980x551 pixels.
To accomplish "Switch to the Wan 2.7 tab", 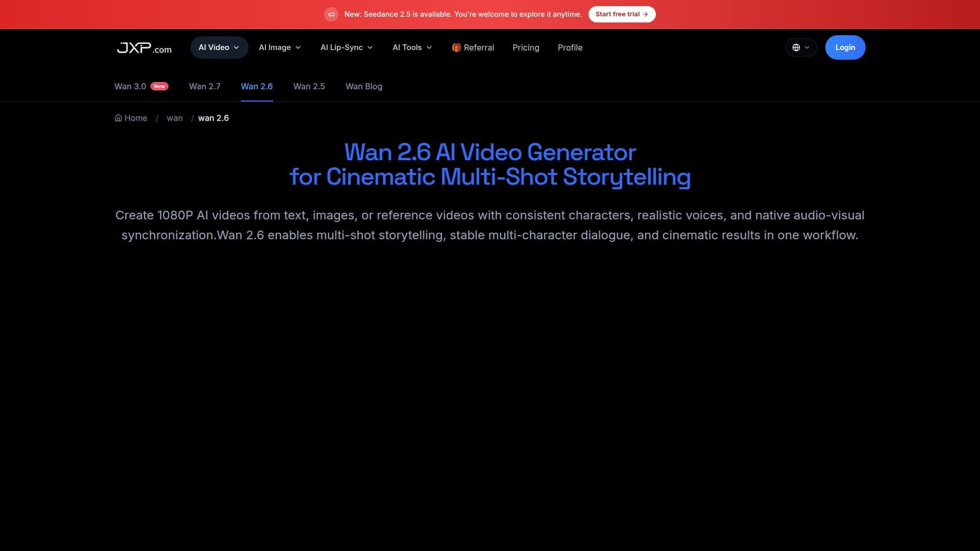I will click(x=205, y=86).
